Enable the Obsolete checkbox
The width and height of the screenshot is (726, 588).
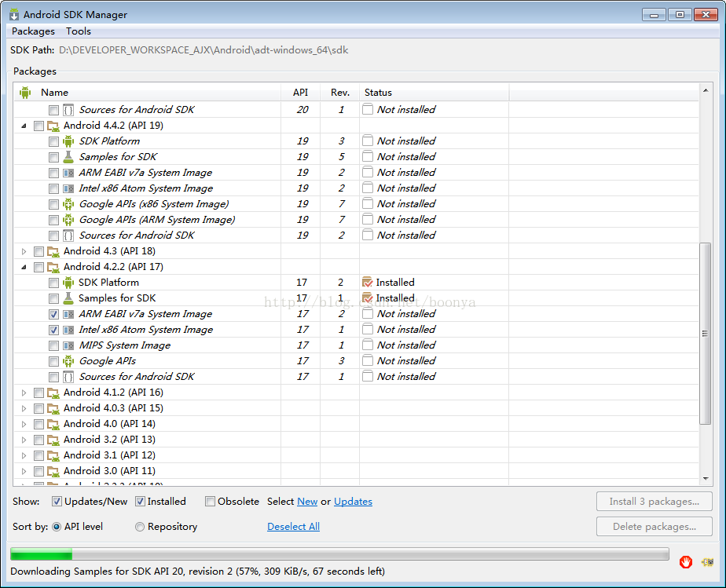(x=210, y=502)
